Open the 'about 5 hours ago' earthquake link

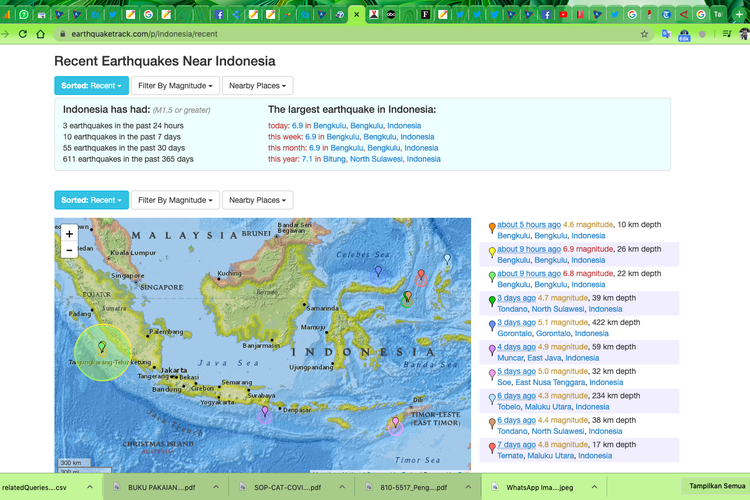(528, 224)
